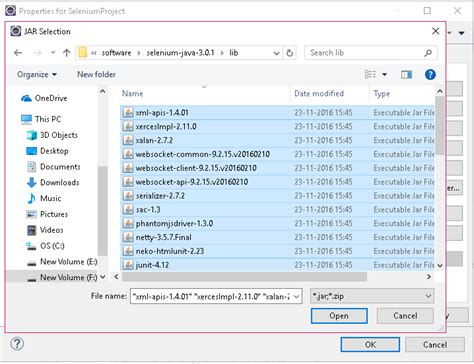Open the recent locations dropdown arrow
Image resolution: width=474 pixels, height=364 pixels.
tap(53, 53)
